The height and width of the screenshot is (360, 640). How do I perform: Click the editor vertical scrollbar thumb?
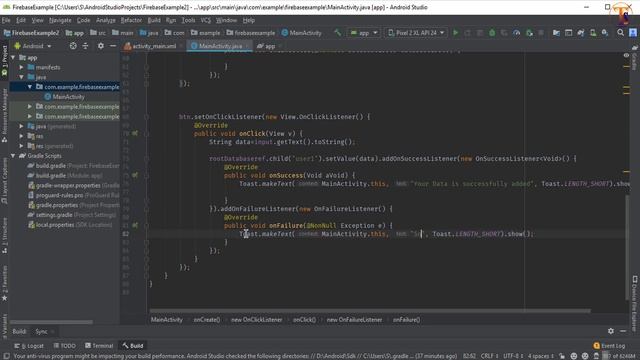tap(627, 247)
